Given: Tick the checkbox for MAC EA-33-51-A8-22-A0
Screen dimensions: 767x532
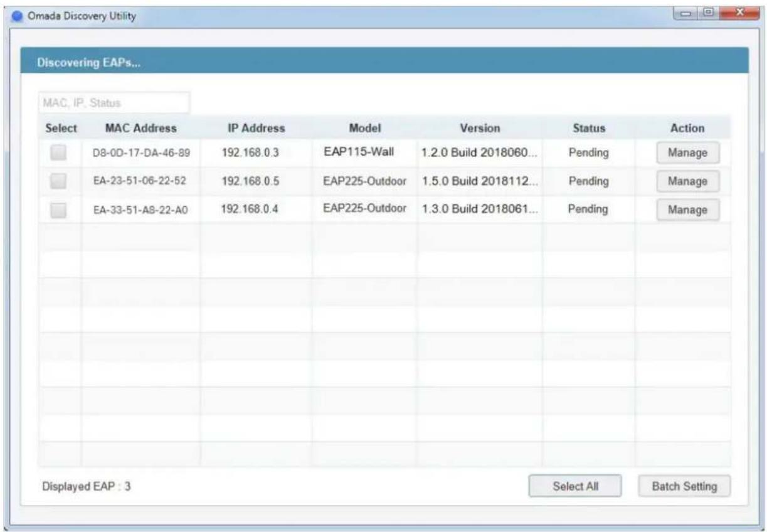Looking at the screenshot, I should click(x=58, y=210).
